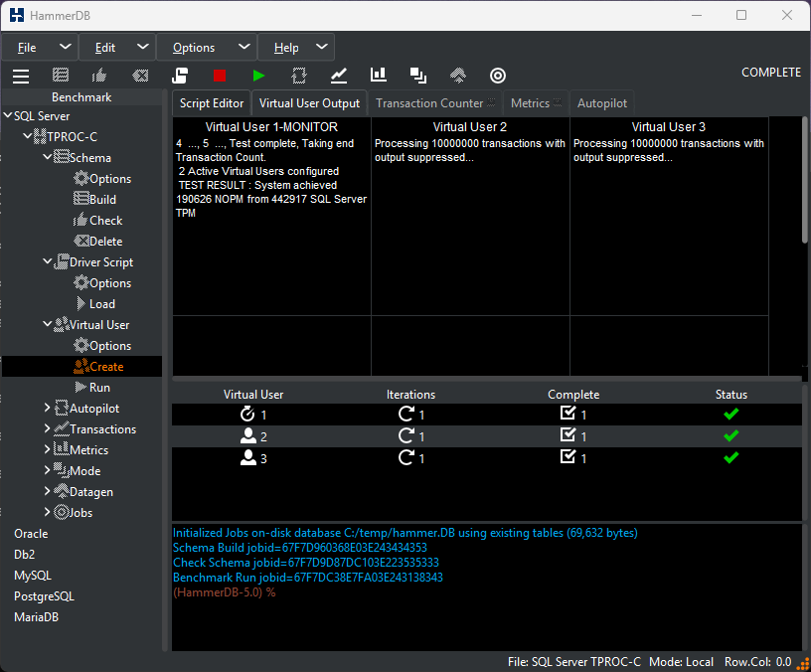Image resolution: width=811 pixels, height=672 pixels.
Task: Click the monitor timer icon in row 1
Action: point(247,414)
